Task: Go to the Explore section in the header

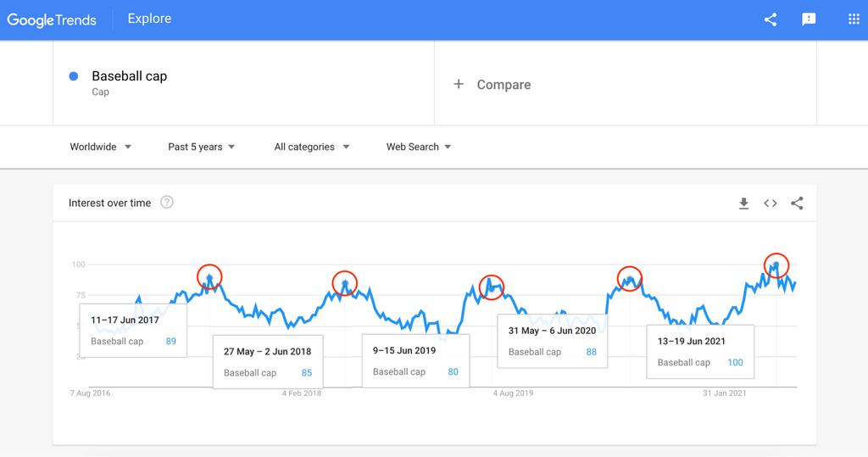Action: point(149,19)
